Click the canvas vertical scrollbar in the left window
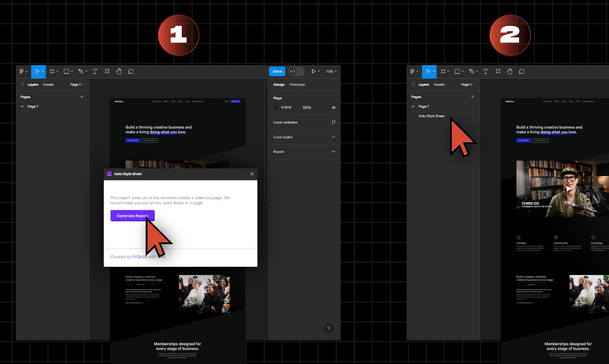 (267, 140)
